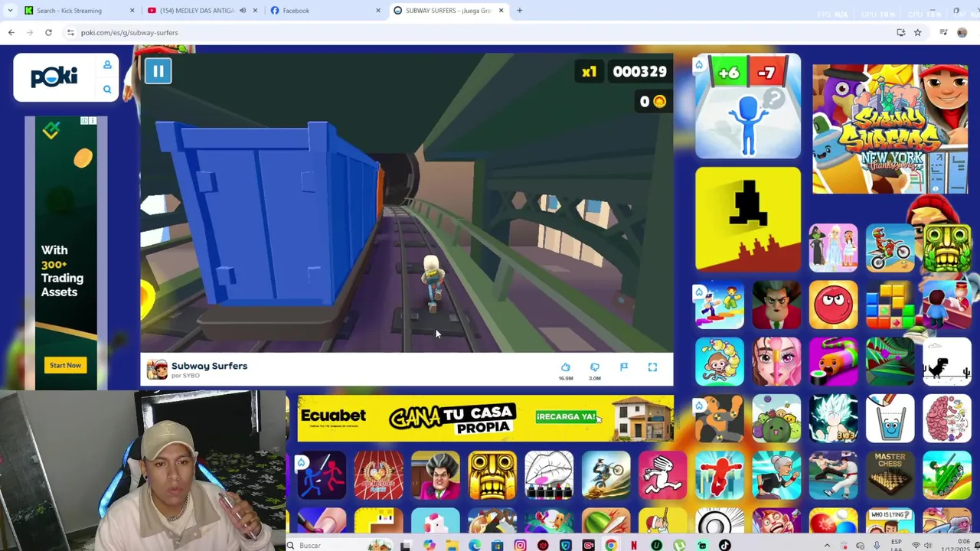Open the lips makeup game tile
The image size is (980, 551).
coord(549,475)
